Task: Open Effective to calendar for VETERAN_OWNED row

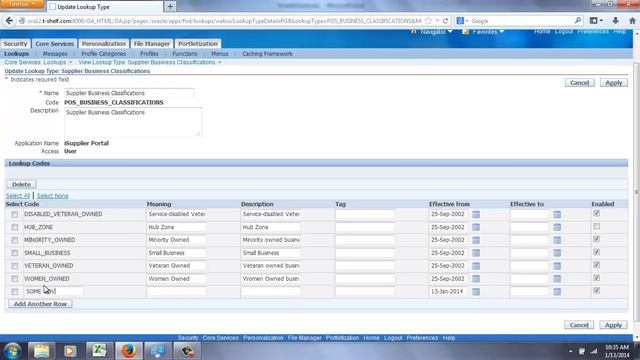Action: click(x=557, y=266)
